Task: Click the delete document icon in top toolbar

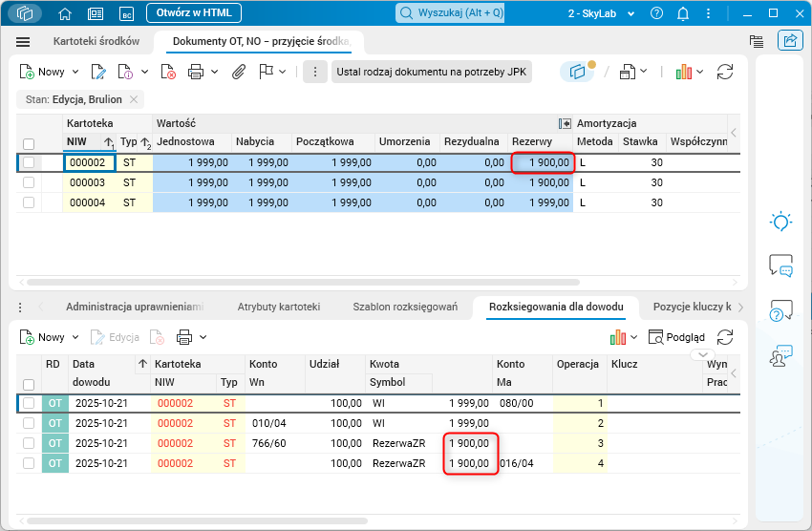Action: click(168, 72)
